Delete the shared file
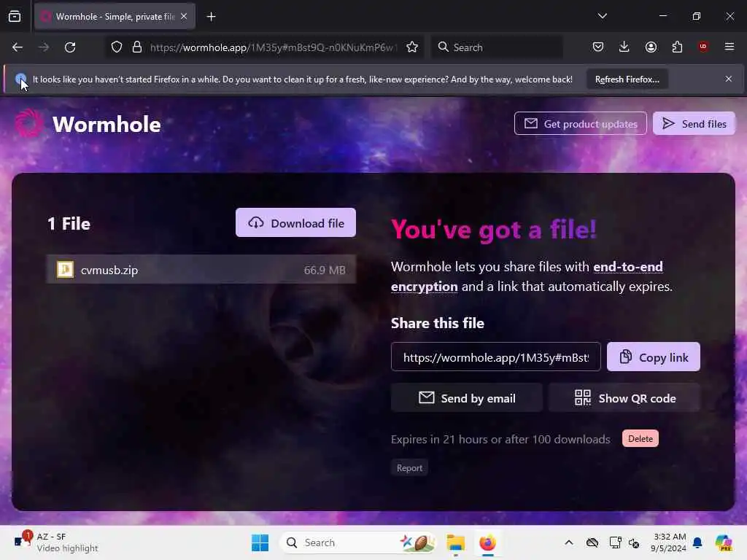Viewport: 747px width, 560px height. 640,438
